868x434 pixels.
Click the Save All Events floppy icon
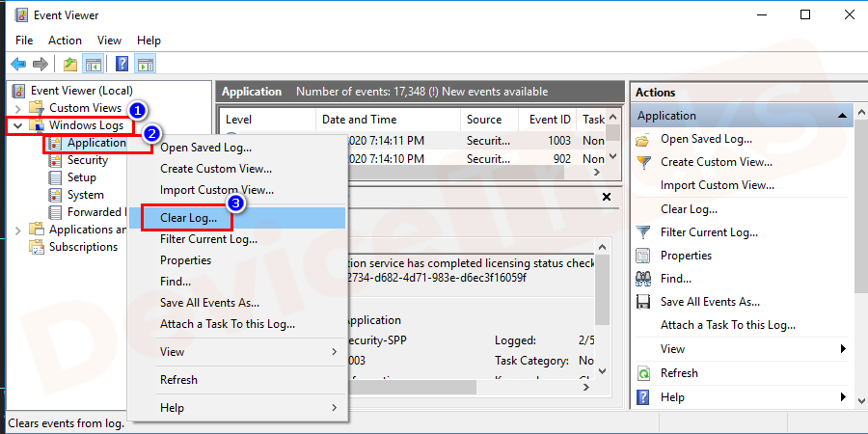pyautogui.click(x=643, y=302)
